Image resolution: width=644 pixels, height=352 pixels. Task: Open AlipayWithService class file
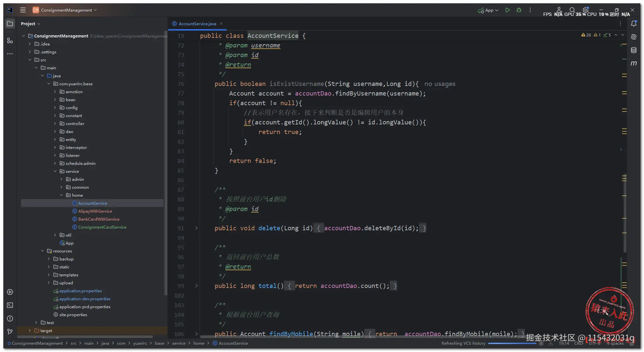95,211
